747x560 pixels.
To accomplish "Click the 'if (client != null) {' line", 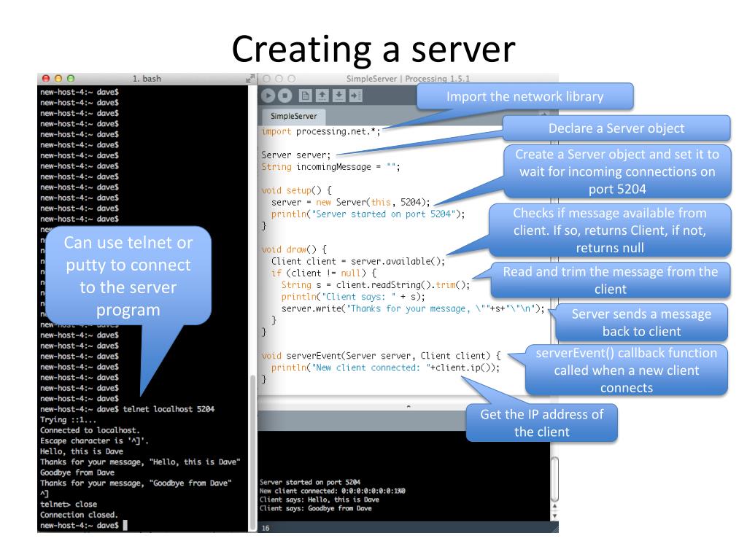I will (x=323, y=273).
